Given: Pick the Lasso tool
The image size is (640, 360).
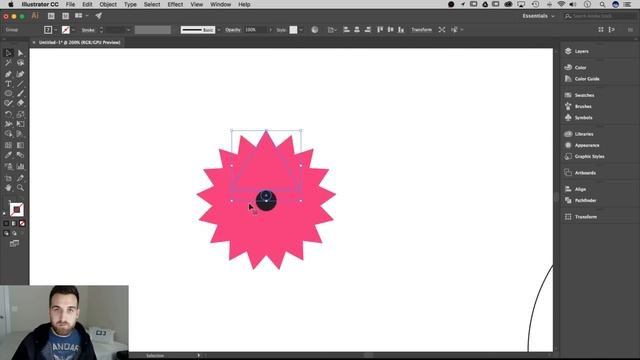Looking at the screenshot, I should pos(20,63).
